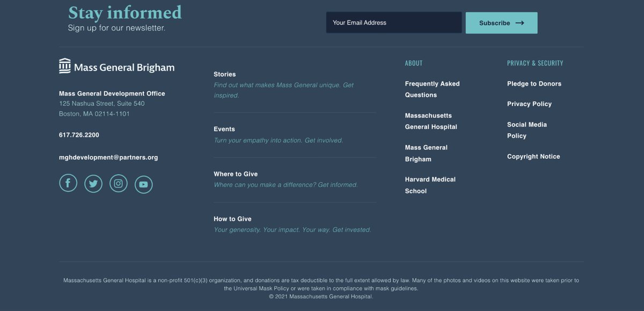Focus the Your Email Address field
644x311 pixels.
point(393,23)
